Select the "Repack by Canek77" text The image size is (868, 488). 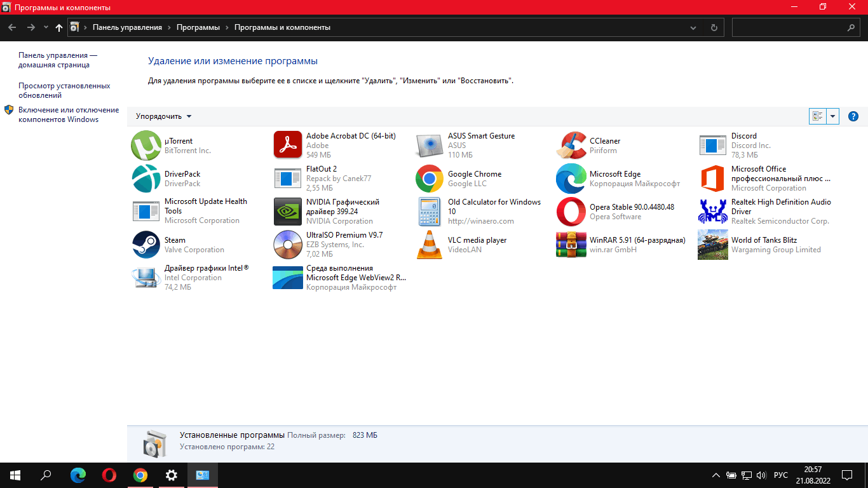(339, 179)
